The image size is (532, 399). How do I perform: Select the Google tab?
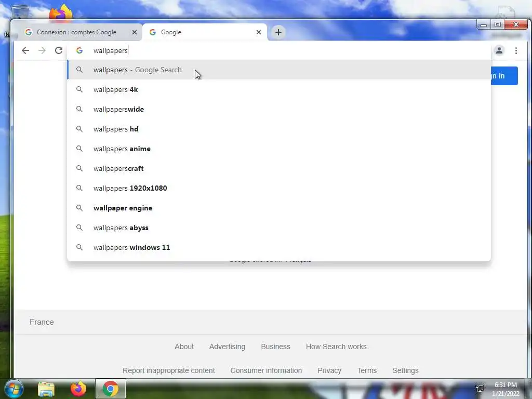coord(205,32)
